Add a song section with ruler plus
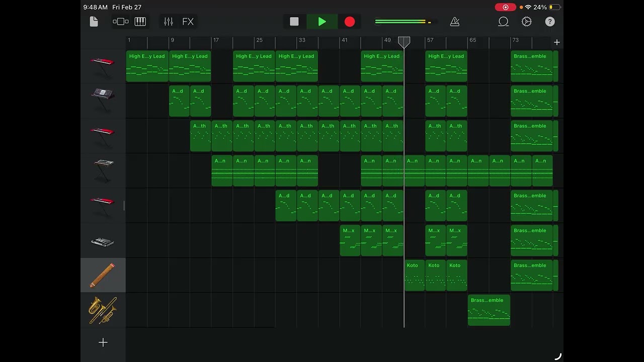Image resolution: width=644 pixels, height=362 pixels. pyautogui.click(x=556, y=42)
